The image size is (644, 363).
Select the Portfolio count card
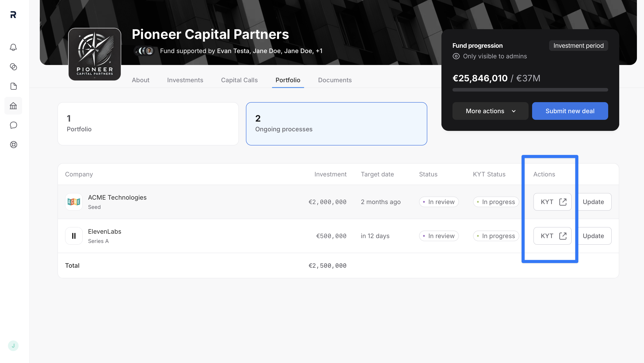148,124
